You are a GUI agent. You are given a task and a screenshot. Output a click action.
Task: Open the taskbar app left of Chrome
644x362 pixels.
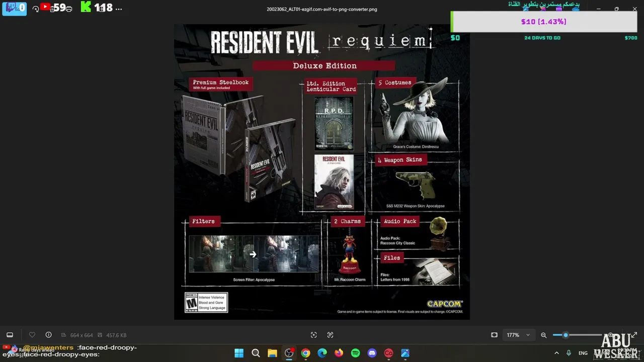click(289, 353)
